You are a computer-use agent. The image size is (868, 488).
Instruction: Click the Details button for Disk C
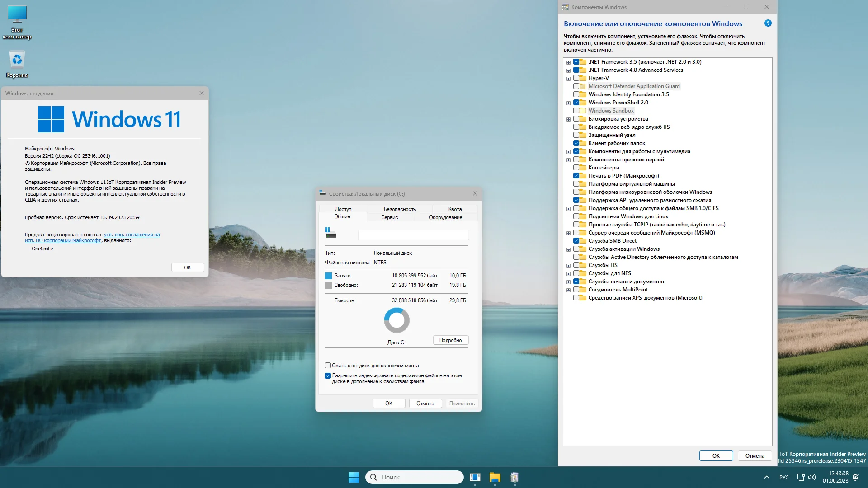pos(450,340)
